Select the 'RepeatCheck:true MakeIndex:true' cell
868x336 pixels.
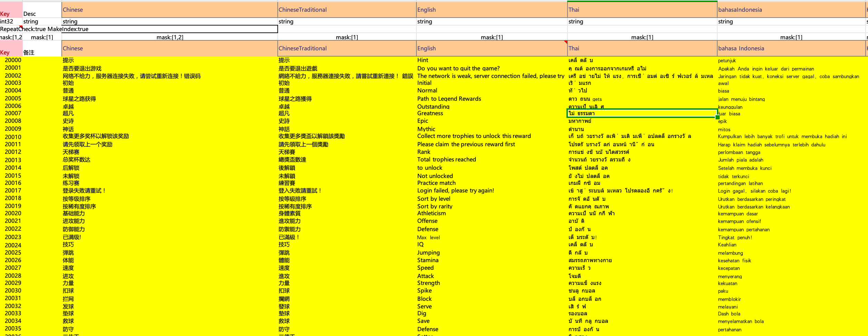[139, 29]
